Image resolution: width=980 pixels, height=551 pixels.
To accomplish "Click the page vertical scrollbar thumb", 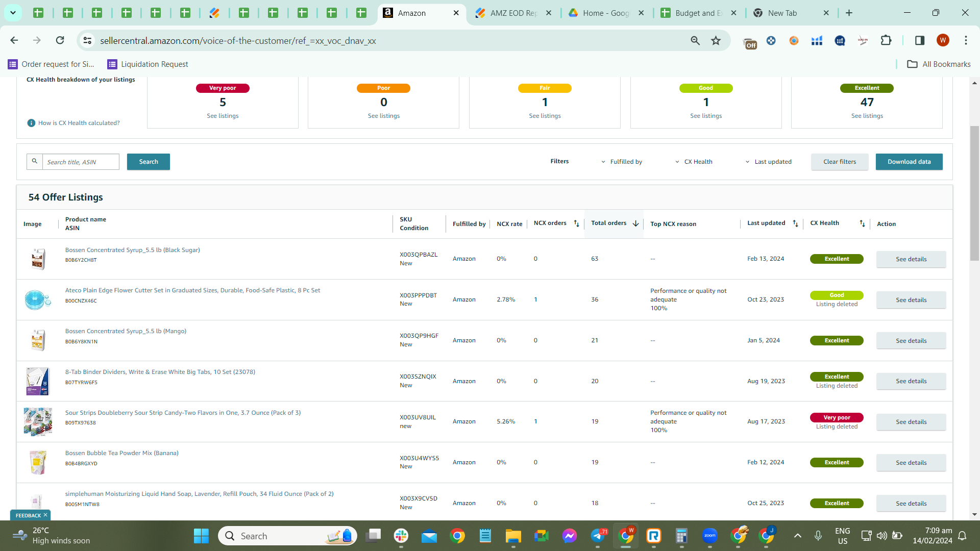I will [x=974, y=194].
